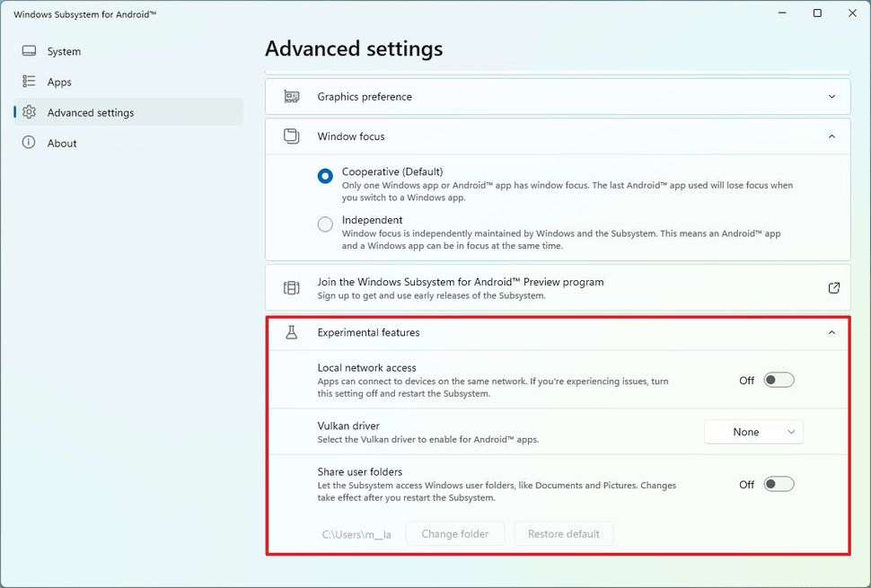Select Cooperative (Default) window focus

(326, 176)
